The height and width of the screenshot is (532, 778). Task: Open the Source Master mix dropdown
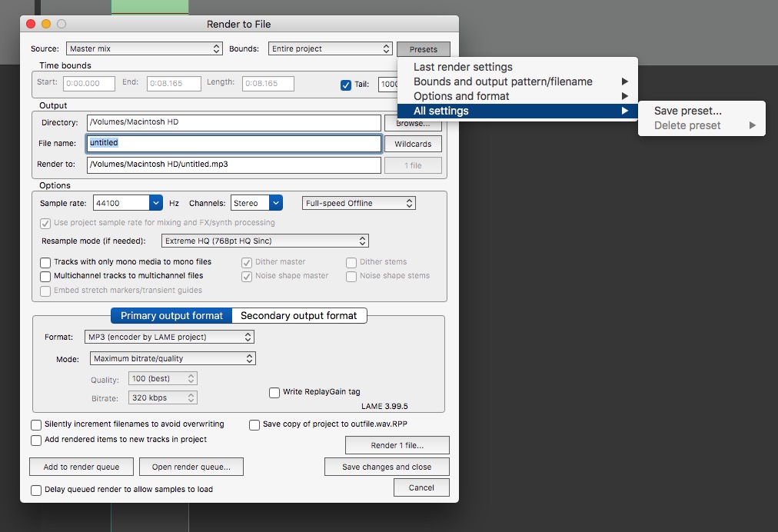[x=144, y=48]
